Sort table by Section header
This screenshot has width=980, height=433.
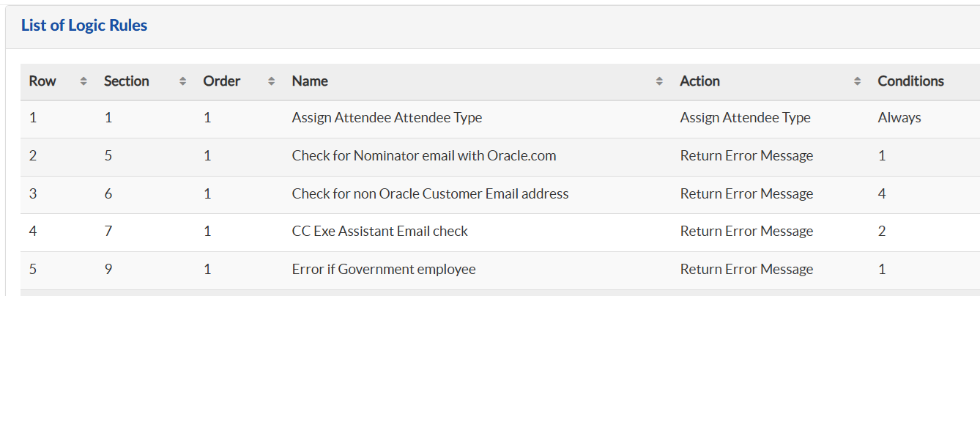[127, 81]
